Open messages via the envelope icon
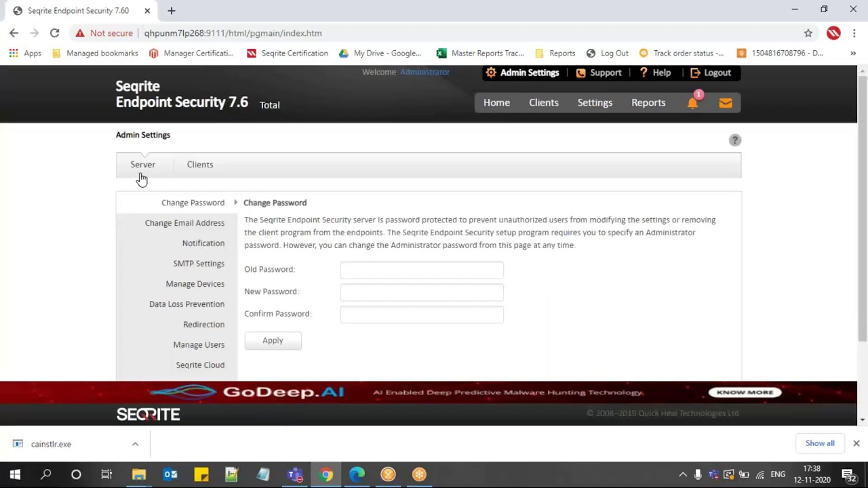Viewport: 868px width, 488px height. 726,103
